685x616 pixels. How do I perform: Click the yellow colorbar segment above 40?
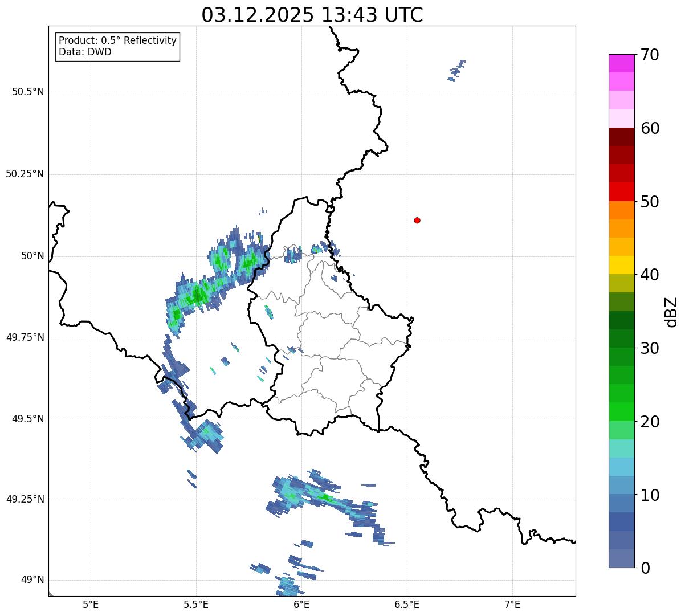[x=621, y=265]
